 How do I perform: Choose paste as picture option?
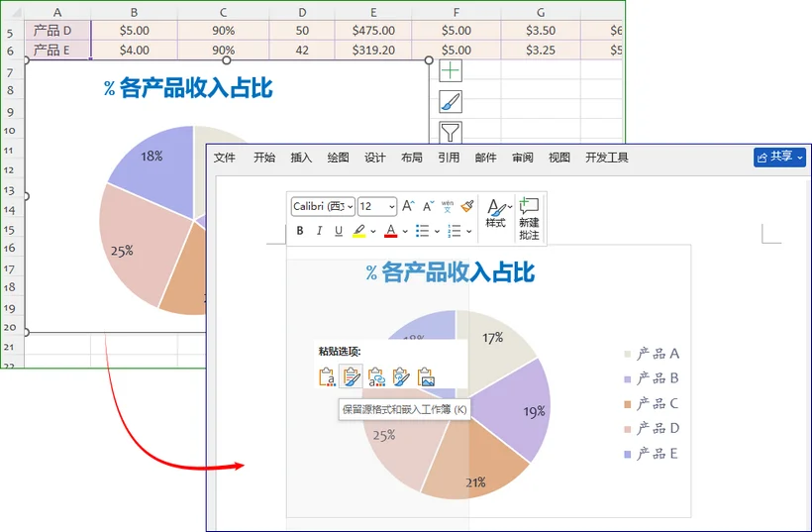click(x=426, y=377)
